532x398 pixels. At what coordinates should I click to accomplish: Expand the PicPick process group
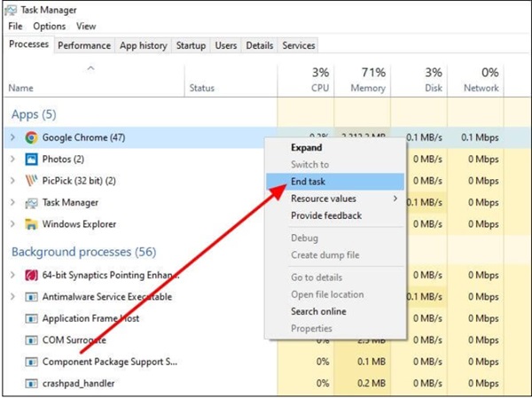point(12,181)
